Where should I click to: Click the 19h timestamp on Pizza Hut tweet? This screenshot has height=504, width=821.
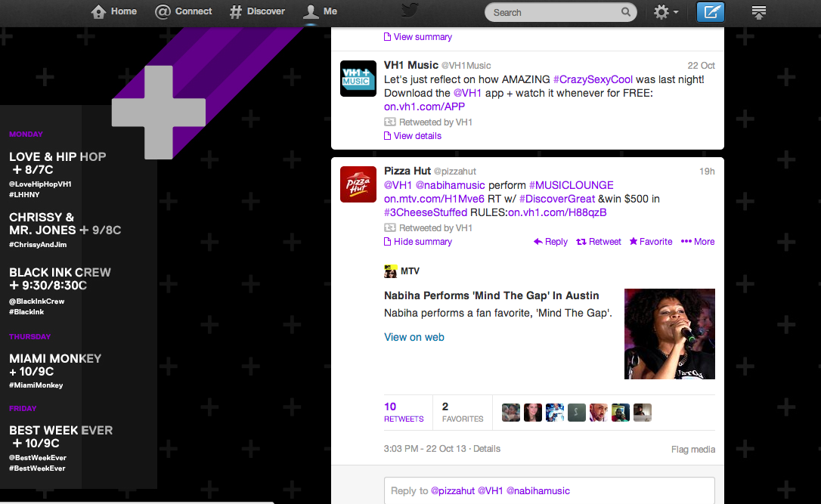coord(707,171)
